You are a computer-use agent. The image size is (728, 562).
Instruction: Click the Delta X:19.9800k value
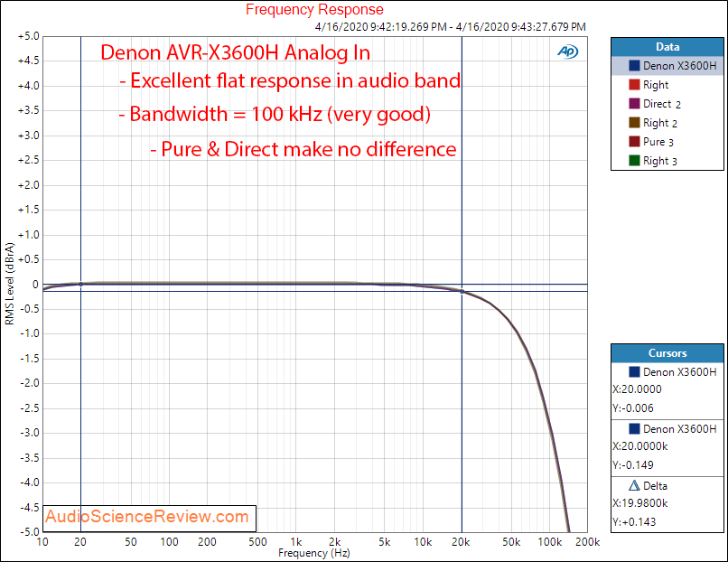click(640, 503)
